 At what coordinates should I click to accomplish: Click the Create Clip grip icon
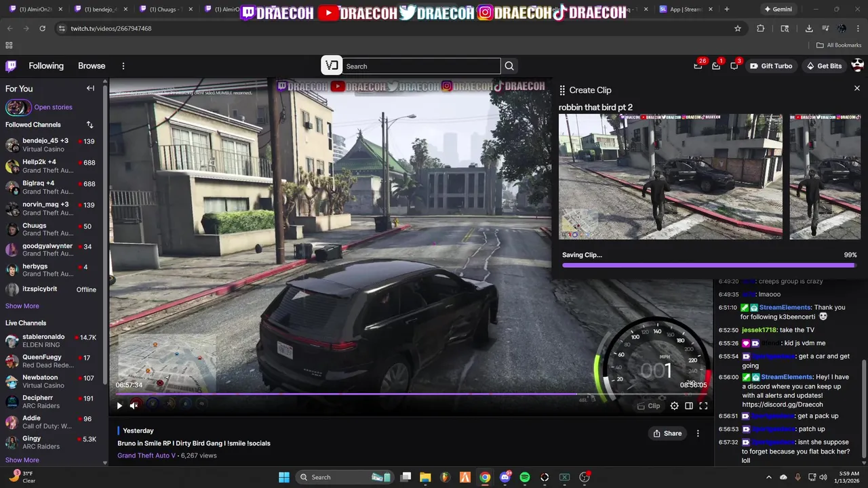pos(562,90)
